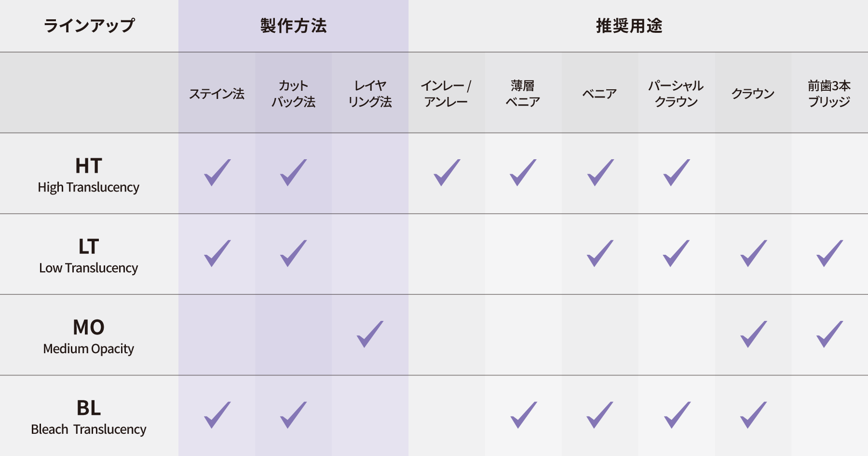Click the MO Medium Opacity row label

89,336
